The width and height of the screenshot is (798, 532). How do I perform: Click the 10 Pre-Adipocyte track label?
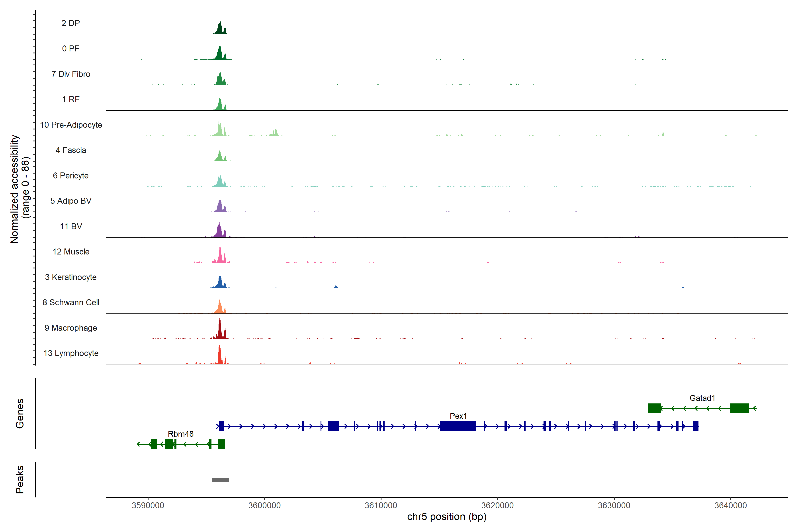[x=70, y=125]
